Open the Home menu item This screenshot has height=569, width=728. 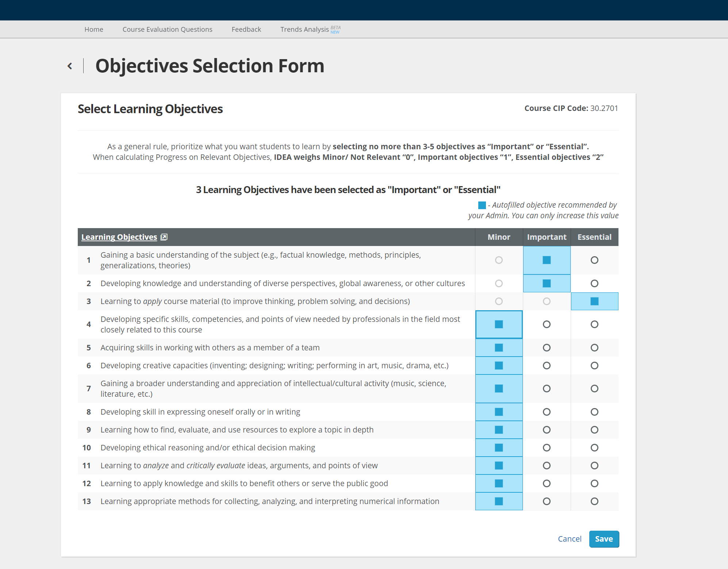pyautogui.click(x=94, y=29)
